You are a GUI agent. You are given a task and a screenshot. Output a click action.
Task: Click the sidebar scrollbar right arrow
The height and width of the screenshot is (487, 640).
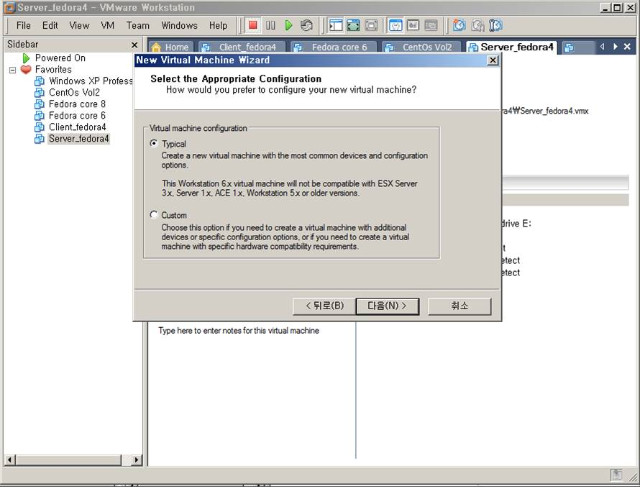pyautogui.click(x=136, y=460)
